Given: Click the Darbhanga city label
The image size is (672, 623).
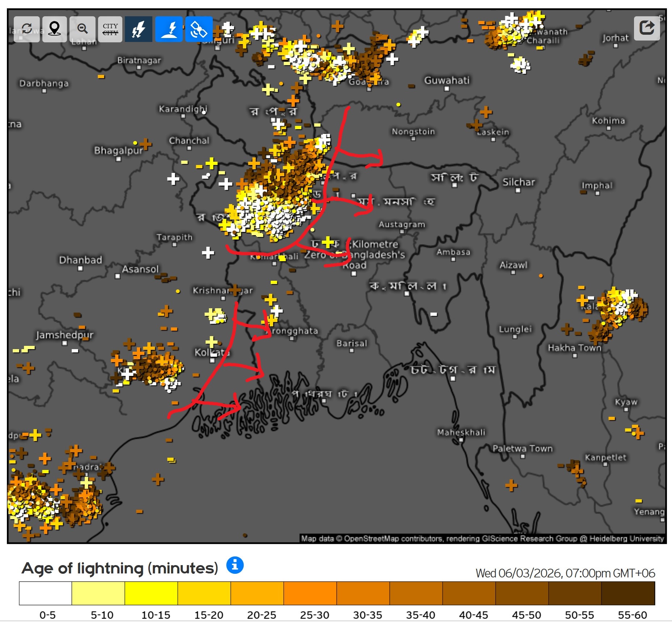Looking at the screenshot, I should coord(44,84).
